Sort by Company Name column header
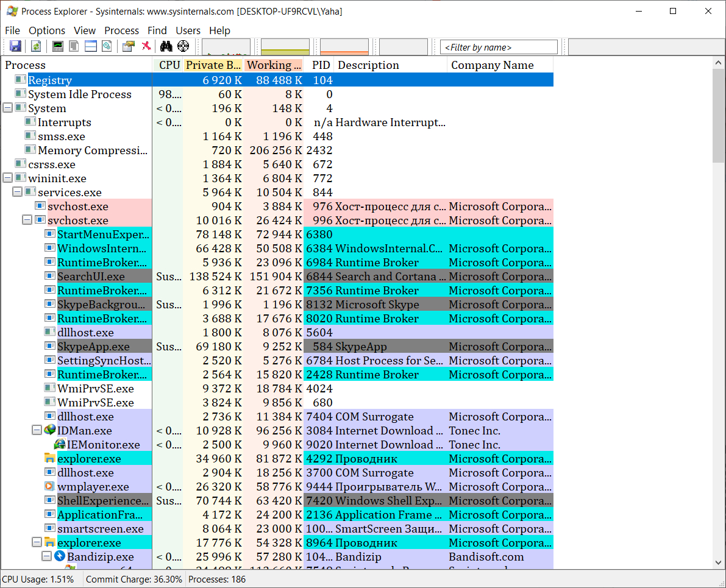 (x=500, y=65)
